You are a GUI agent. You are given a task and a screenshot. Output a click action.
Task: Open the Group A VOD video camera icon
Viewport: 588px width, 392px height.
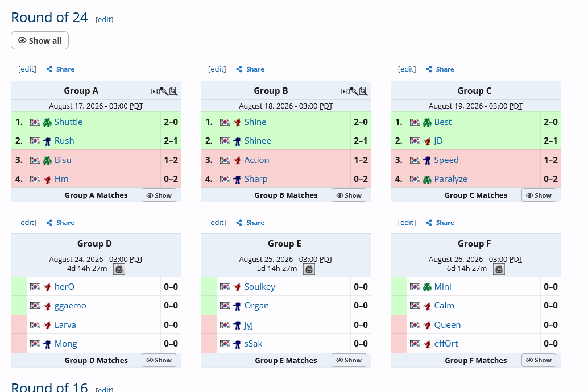155,91
